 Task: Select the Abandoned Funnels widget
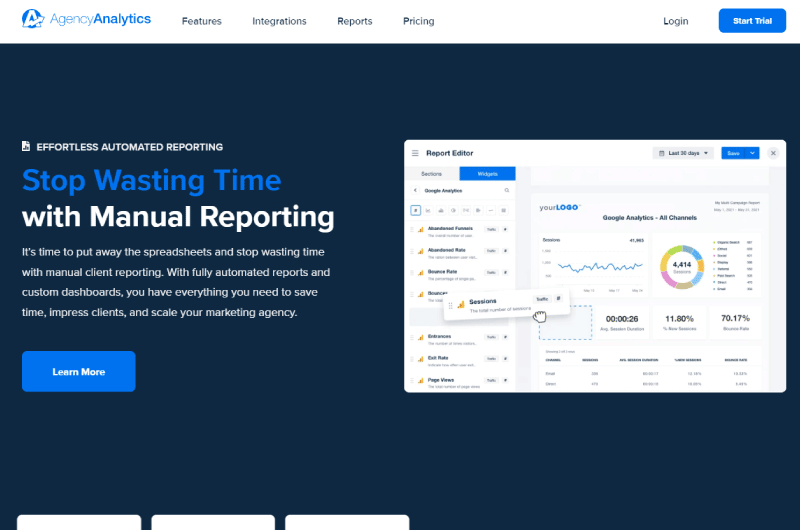pos(460,232)
